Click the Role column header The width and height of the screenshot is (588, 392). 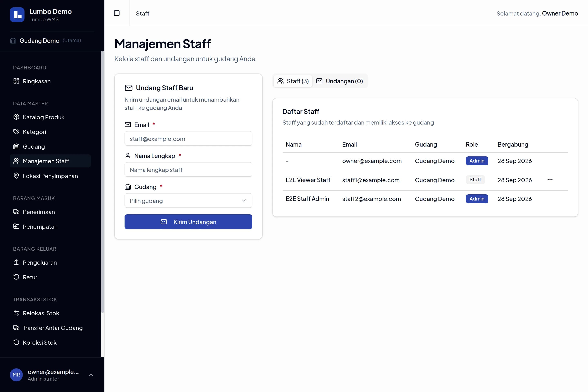coord(471,144)
